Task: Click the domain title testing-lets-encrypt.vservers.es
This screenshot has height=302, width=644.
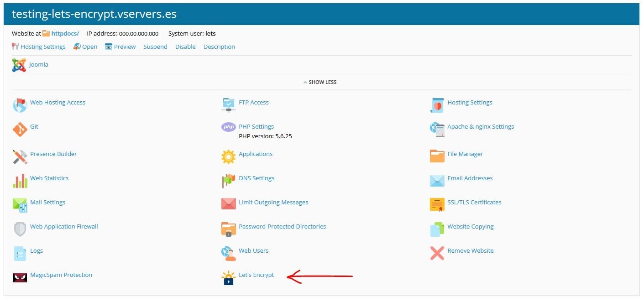Action: point(94,14)
